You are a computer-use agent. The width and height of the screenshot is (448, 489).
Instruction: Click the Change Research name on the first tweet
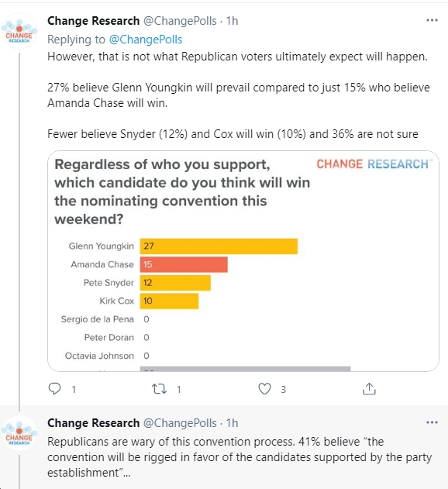point(93,21)
